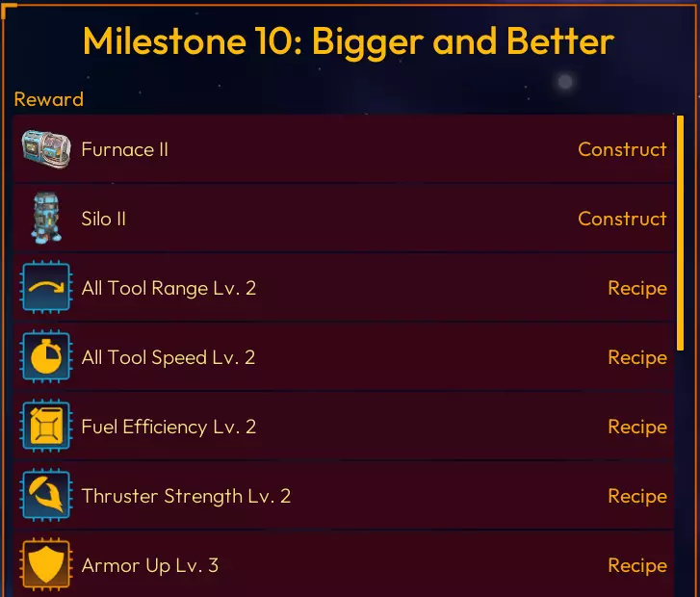
Task: Click Recipe label for All Tool Range
Action: [x=637, y=288]
